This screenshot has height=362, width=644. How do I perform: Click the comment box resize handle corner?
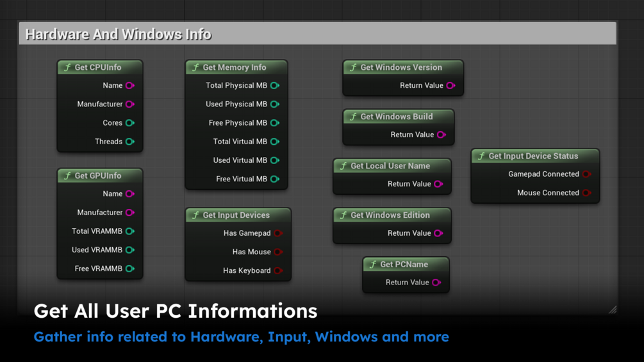click(x=613, y=309)
